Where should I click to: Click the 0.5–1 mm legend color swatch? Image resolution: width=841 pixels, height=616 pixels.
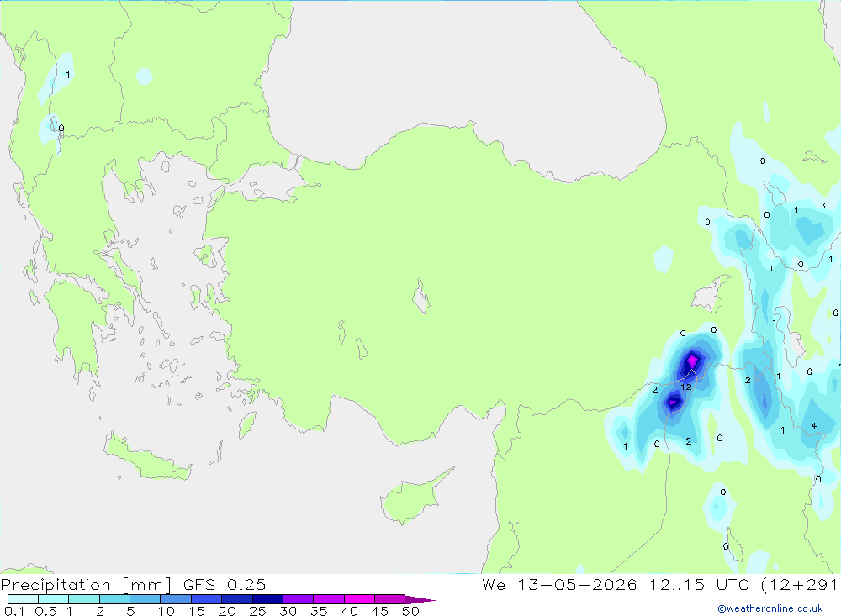(53, 599)
